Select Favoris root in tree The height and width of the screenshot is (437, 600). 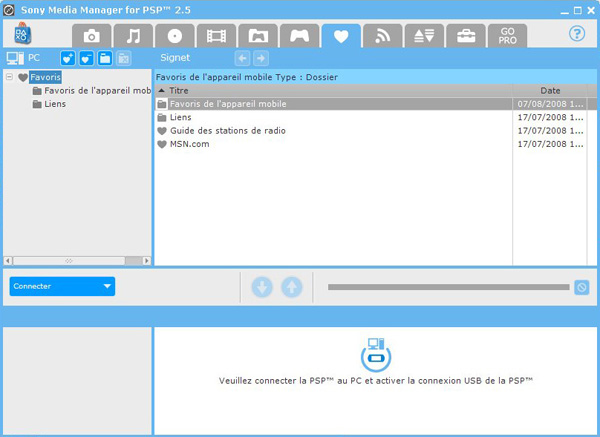coord(46,77)
